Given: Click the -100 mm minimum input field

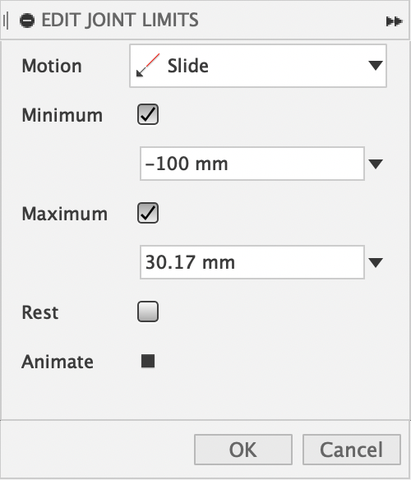Looking at the screenshot, I should pos(252,164).
